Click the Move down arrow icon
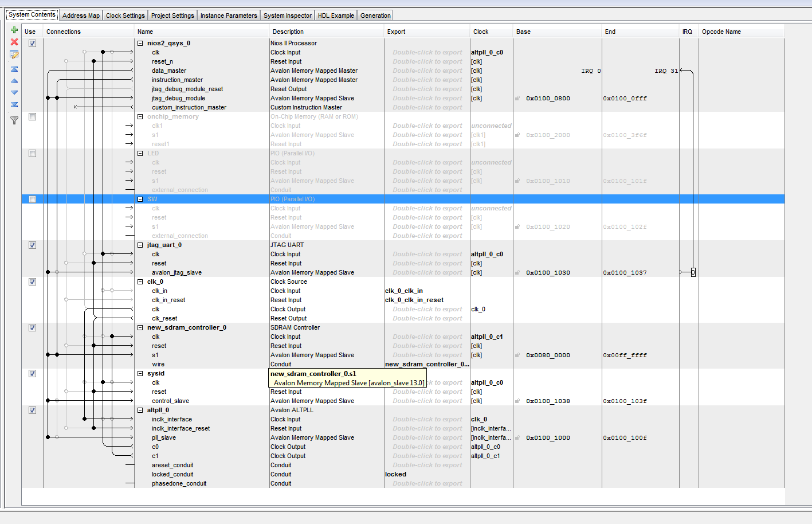This screenshot has width=812, height=524. click(x=14, y=92)
